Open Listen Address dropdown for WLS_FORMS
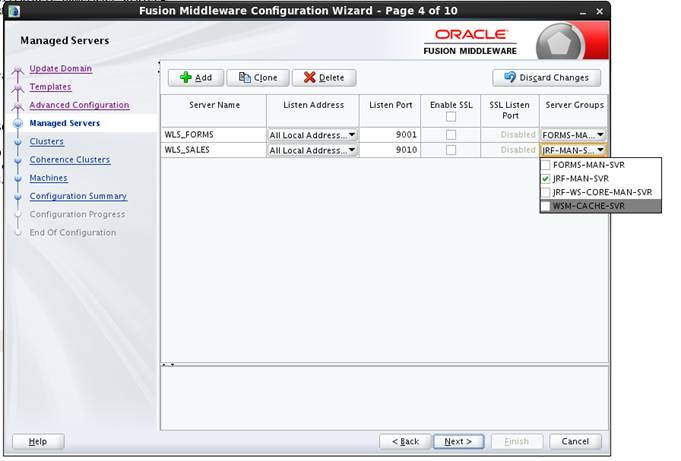This screenshot has width=681, height=461. point(312,135)
